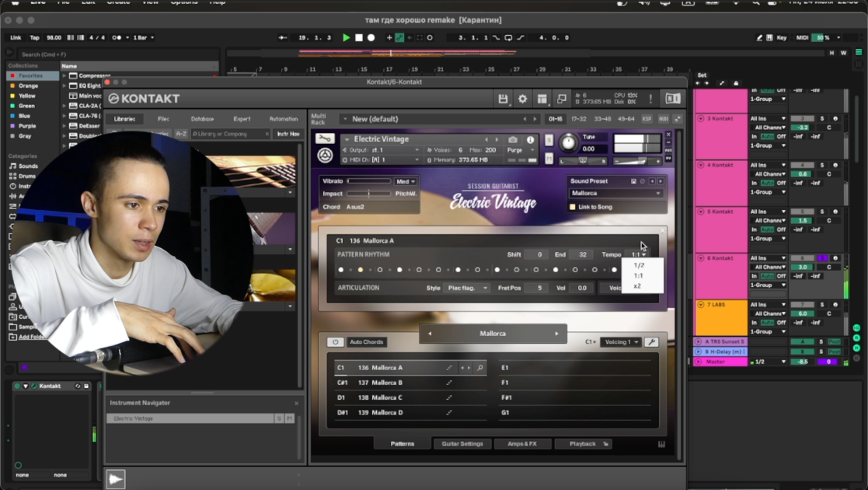Open instrument edit wrench icon

coord(325,138)
